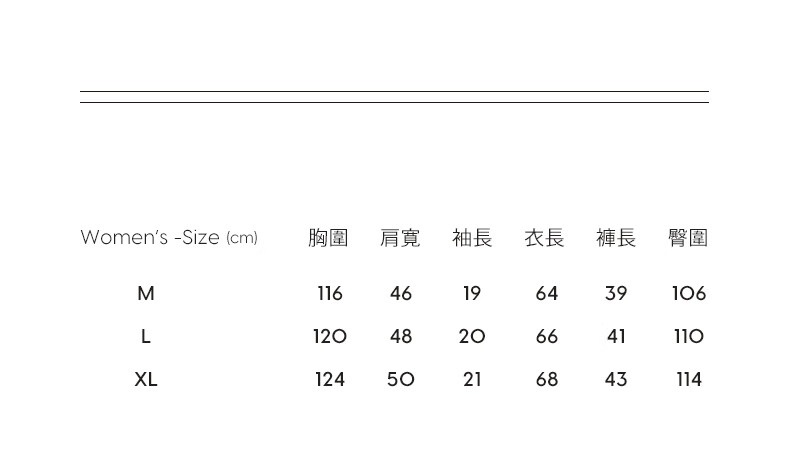The image size is (790, 466).
Task: Click the XL size row label
Action: tap(146, 379)
